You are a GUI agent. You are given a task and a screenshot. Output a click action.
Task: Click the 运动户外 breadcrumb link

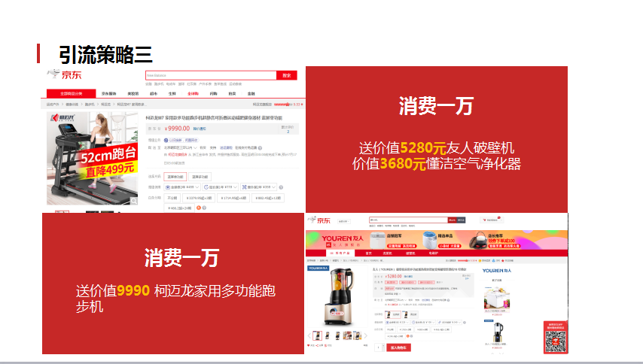pyautogui.click(x=53, y=105)
